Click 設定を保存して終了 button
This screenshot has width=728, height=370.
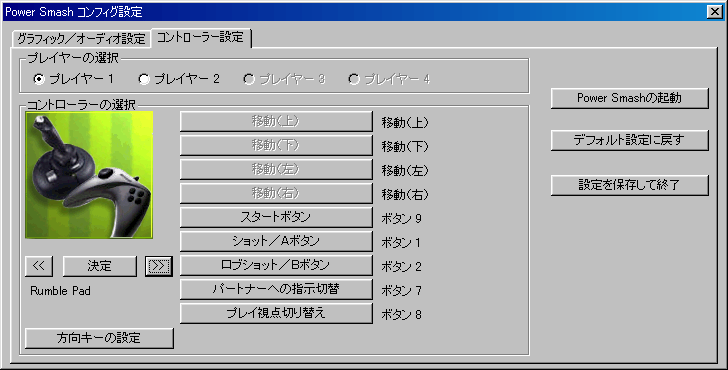pos(630,185)
